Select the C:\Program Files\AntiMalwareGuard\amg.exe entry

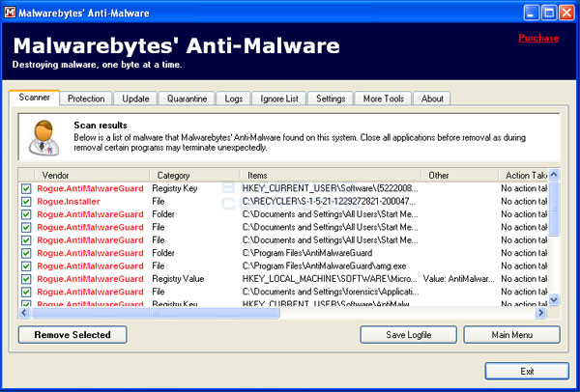coord(324,266)
